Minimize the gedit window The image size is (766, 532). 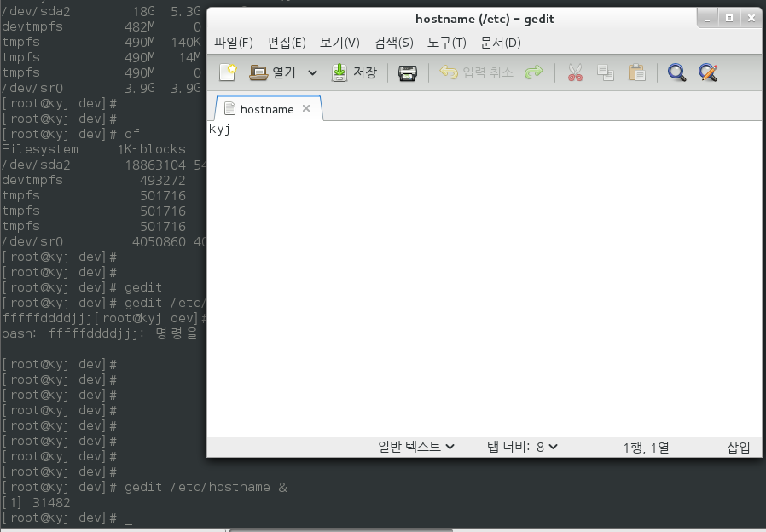(x=707, y=19)
